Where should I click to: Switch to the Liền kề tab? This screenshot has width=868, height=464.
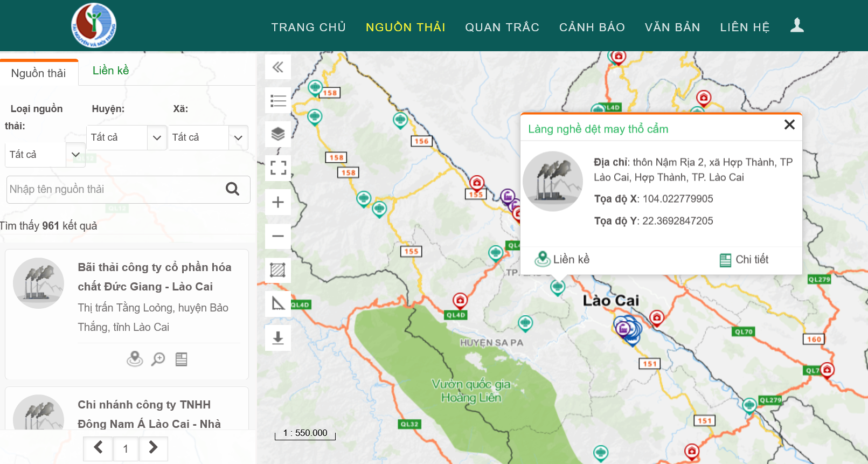point(110,71)
